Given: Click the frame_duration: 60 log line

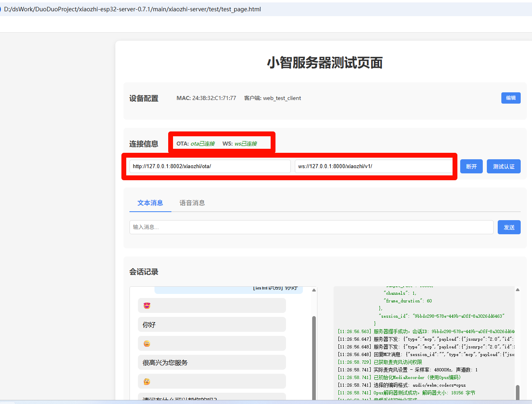Looking at the screenshot, I should click(408, 301).
